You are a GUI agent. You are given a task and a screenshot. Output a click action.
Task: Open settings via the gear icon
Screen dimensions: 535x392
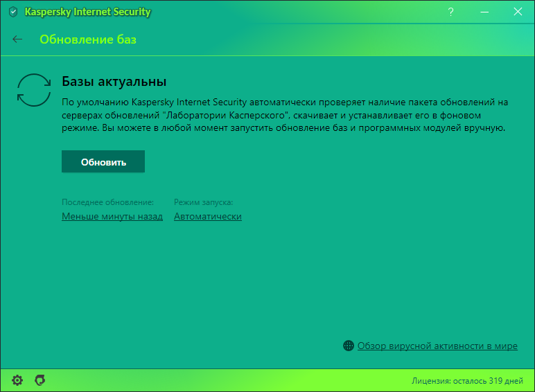(x=17, y=380)
